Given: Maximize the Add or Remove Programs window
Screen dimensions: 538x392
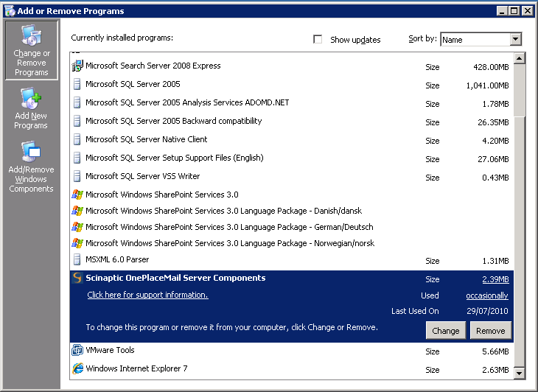Looking at the screenshot, I should click(x=514, y=11).
